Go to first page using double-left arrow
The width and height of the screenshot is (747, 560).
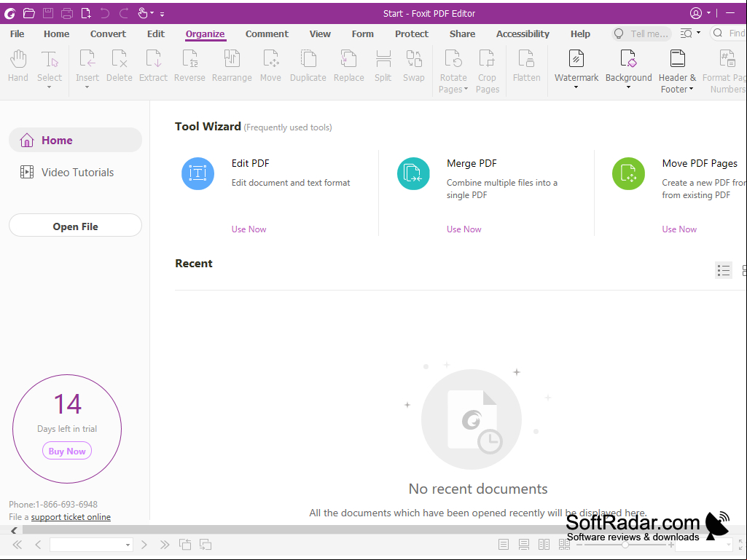17,545
